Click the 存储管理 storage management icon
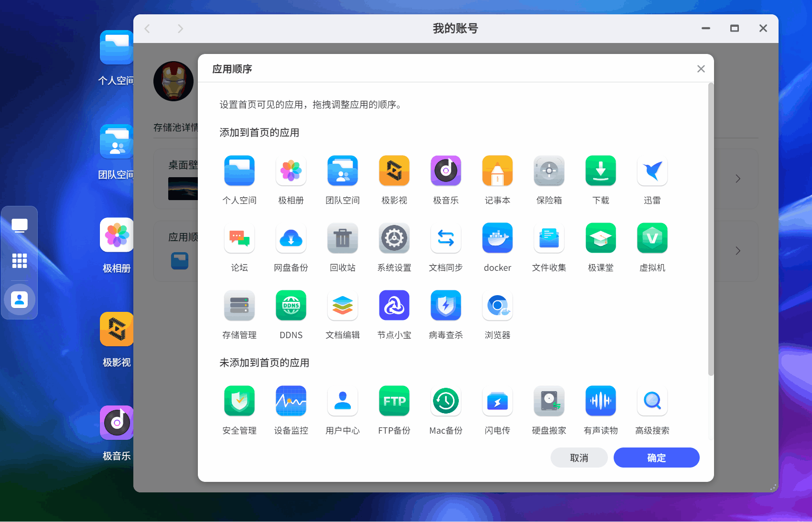This screenshot has width=812, height=522. click(239, 305)
